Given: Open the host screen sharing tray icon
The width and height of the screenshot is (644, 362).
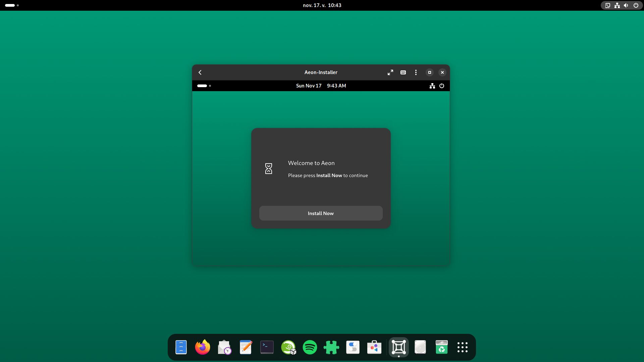Looking at the screenshot, I should [x=607, y=5].
